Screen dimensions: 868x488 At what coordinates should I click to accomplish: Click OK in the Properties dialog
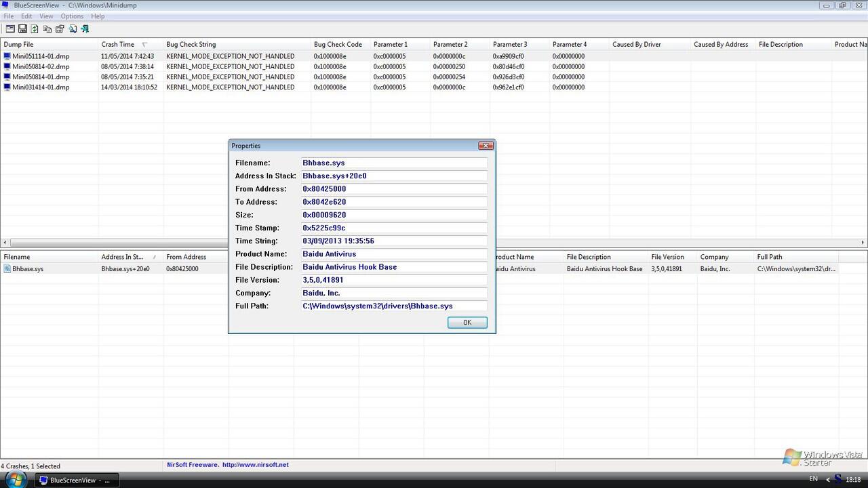(467, 323)
